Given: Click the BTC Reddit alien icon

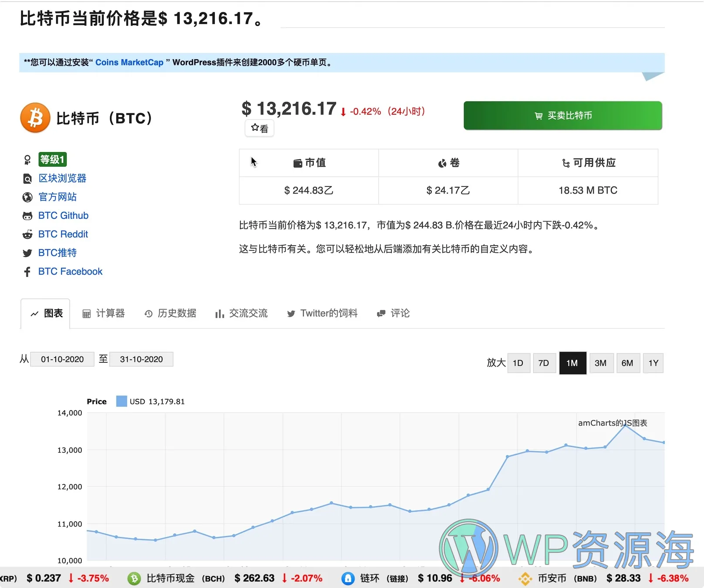Looking at the screenshot, I should [27, 234].
